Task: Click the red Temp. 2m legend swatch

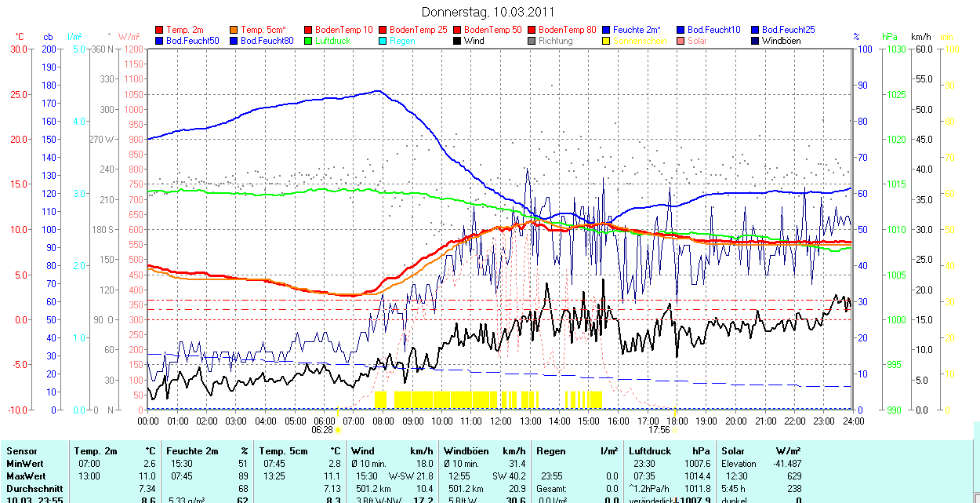Action: [160, 29]
